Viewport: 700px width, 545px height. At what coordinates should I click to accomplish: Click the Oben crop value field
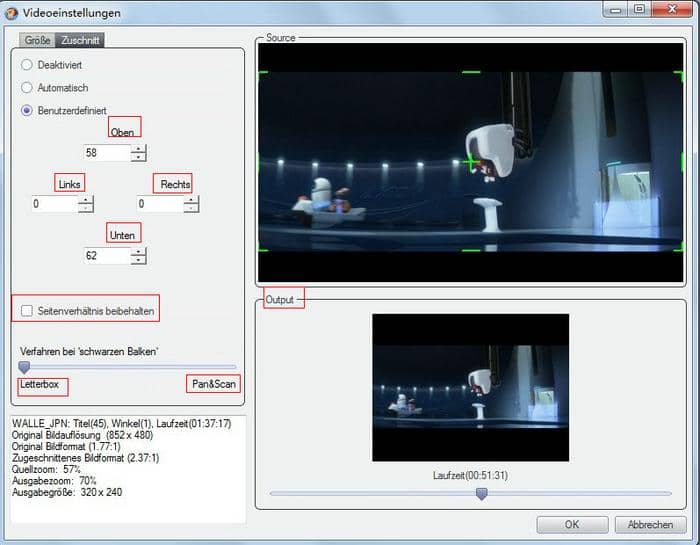pyautogui.click(x=107, y=153)
